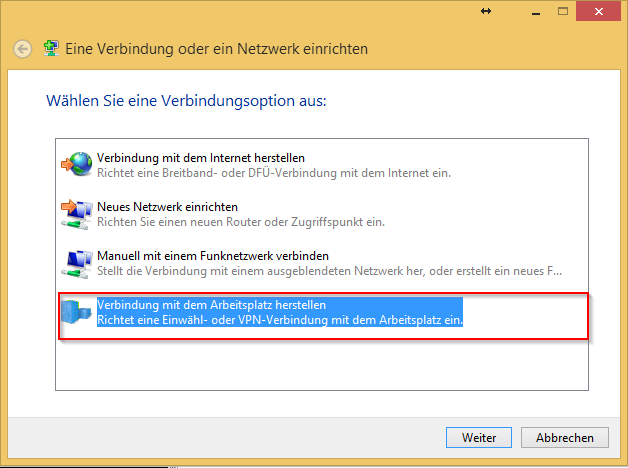Maximize the wizard window
628x468 pixels.
click(563, 12)
